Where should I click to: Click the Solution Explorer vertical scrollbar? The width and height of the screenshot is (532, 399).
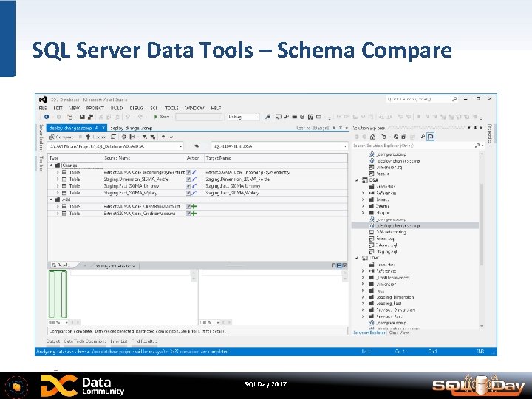tap(482, 225)
